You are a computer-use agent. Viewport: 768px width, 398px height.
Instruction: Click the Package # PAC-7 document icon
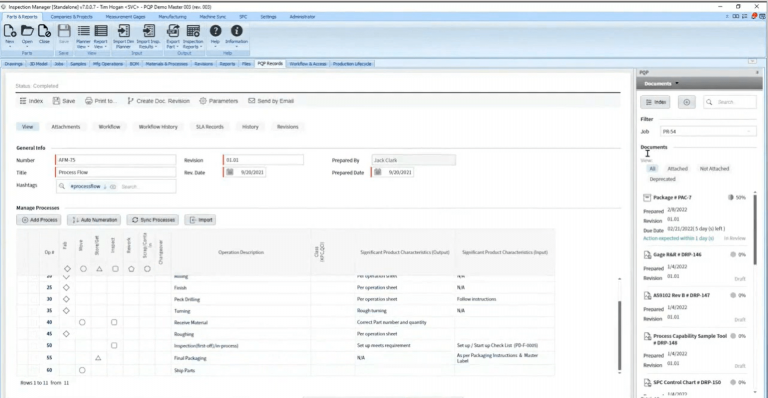(647, 198)
